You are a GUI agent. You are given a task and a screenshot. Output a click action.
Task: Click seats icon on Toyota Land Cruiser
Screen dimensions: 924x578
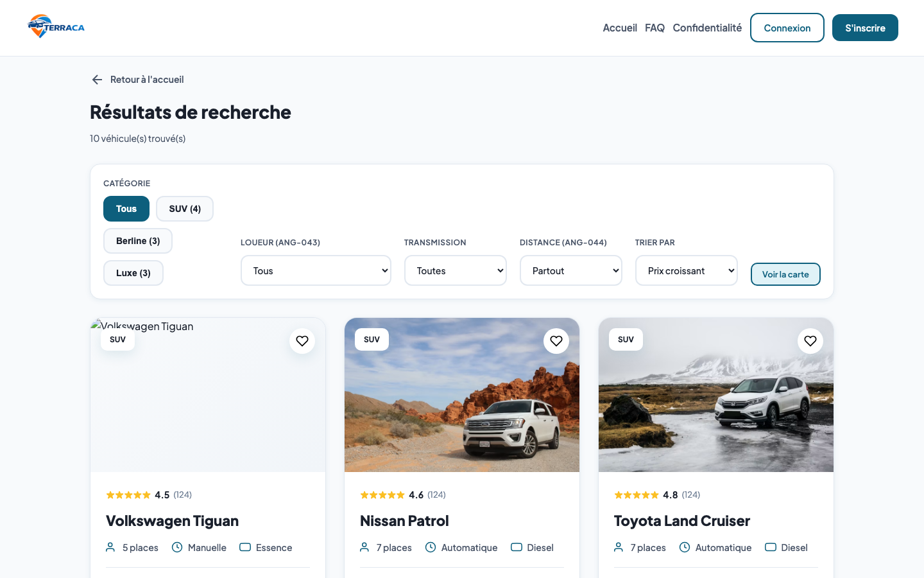click(619, 547)
